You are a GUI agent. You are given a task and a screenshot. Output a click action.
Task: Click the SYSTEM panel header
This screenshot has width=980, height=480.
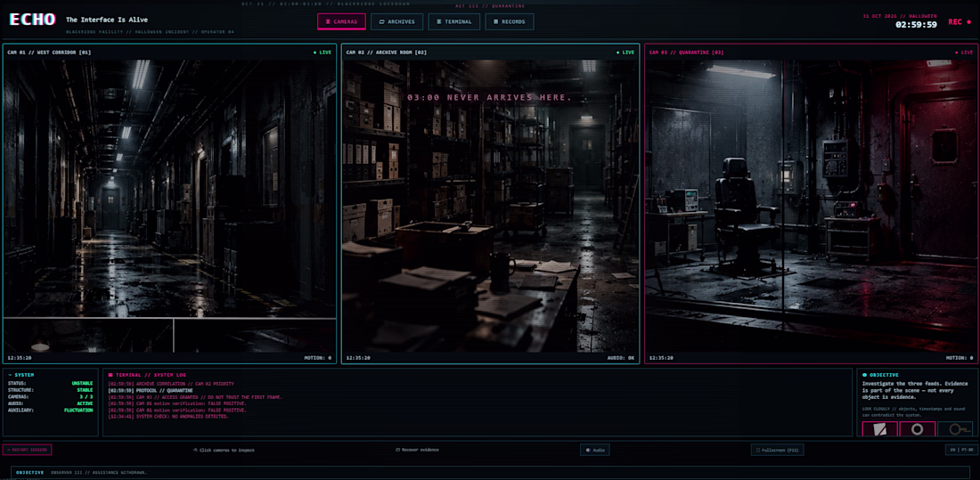pos(21,375)
